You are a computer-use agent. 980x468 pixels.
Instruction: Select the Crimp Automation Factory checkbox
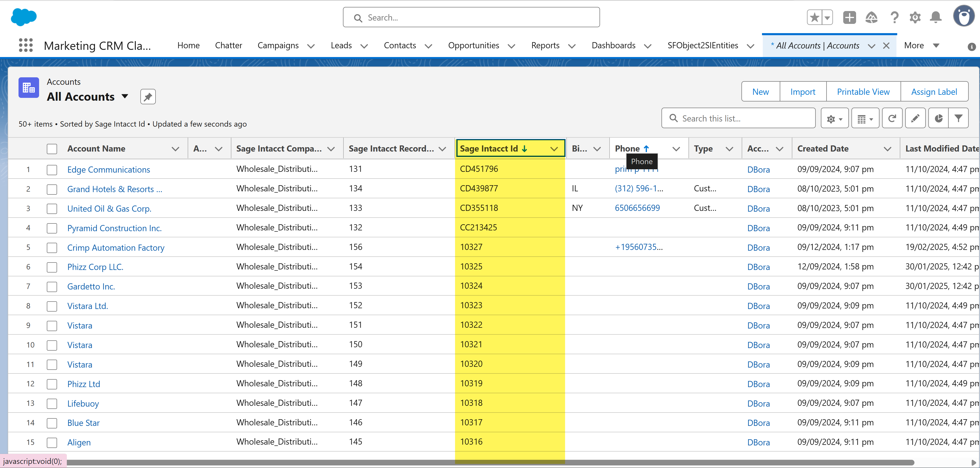52,248
